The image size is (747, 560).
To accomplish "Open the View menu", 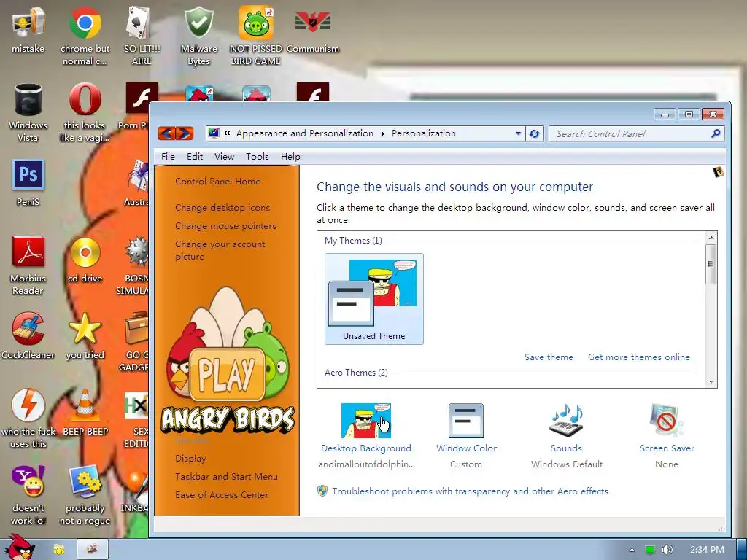I will (x=224, y=157).
